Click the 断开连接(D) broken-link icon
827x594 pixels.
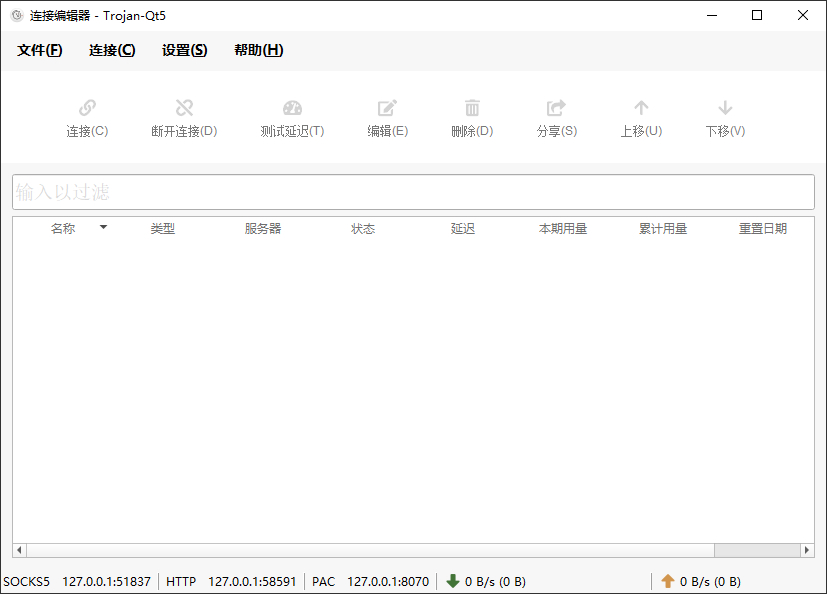(x=184, y=108)
